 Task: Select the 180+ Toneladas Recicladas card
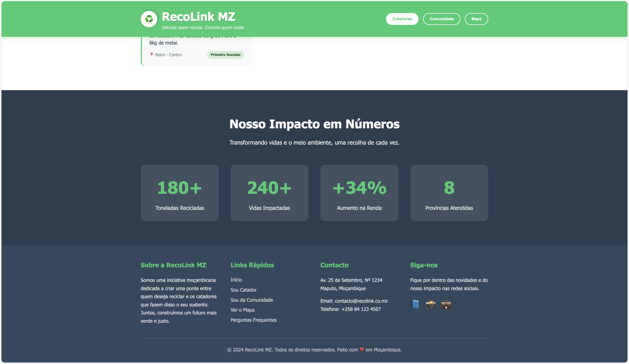pos(180,193)
